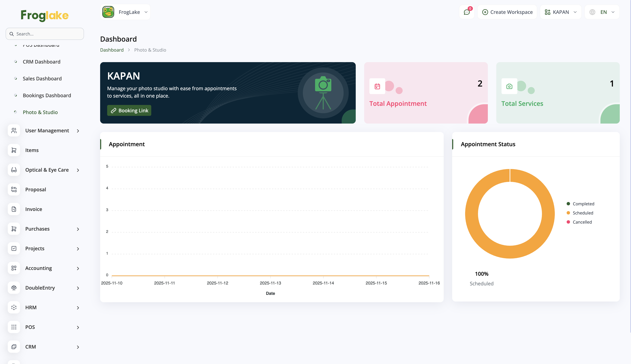Toggle Completed series in status legend

pyautogui.click(x=583, y=204)
